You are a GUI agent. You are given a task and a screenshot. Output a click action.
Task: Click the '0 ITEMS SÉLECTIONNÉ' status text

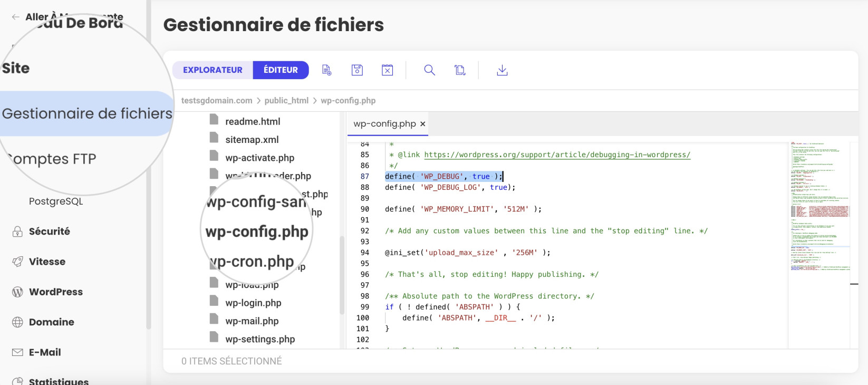coord(232,361)
